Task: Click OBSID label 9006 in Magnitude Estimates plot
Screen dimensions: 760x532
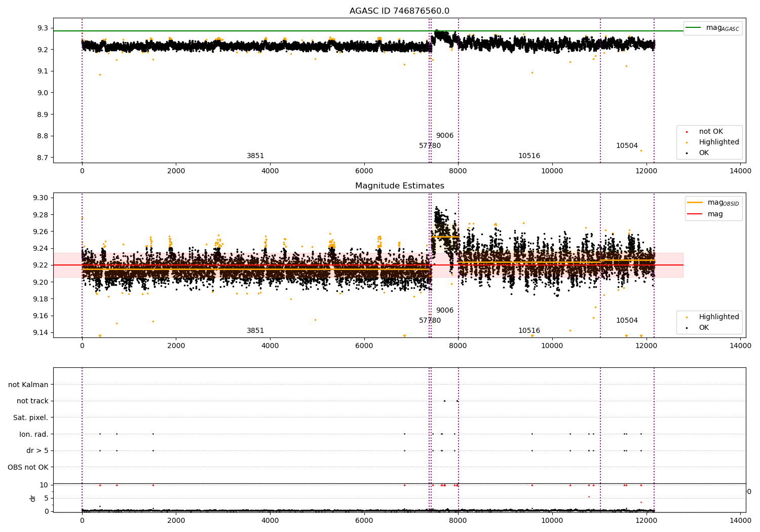Action: tap(445, 310)
